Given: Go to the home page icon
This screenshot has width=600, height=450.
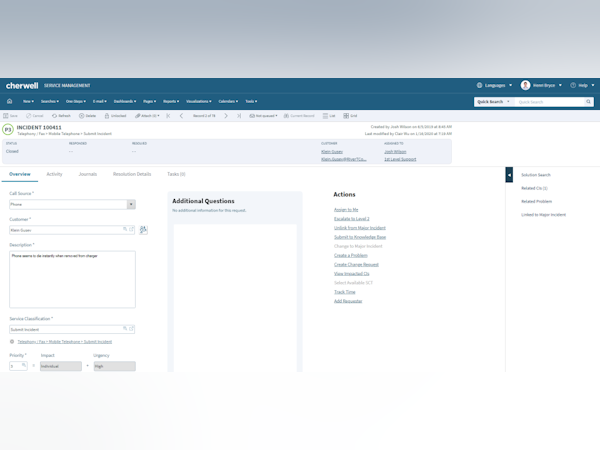Looking at the screenshot, I should coord(10,101).
